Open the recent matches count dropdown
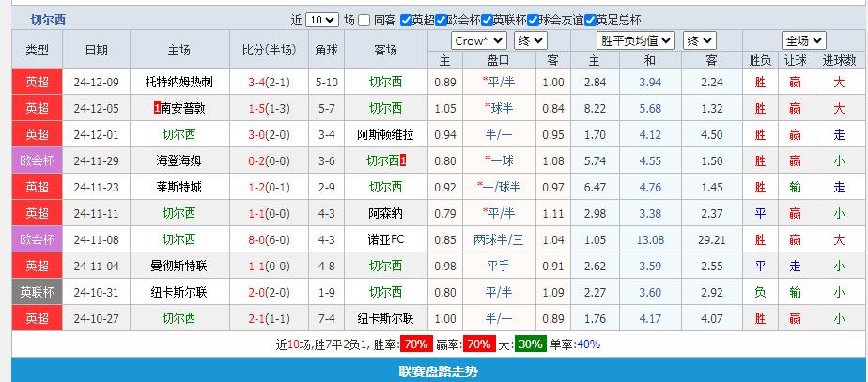The height and width of the screenshot is (382, 868). [x=322, y=20]
